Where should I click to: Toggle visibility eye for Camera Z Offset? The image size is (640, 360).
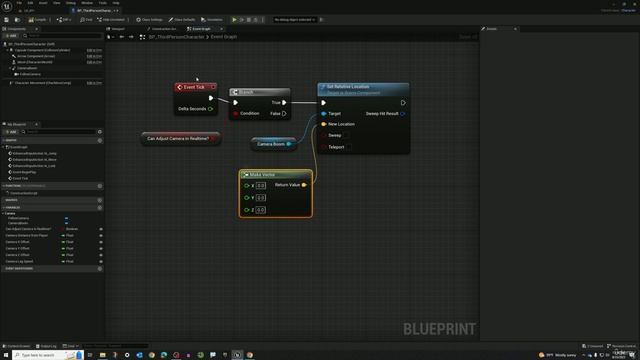coord(101,255)
